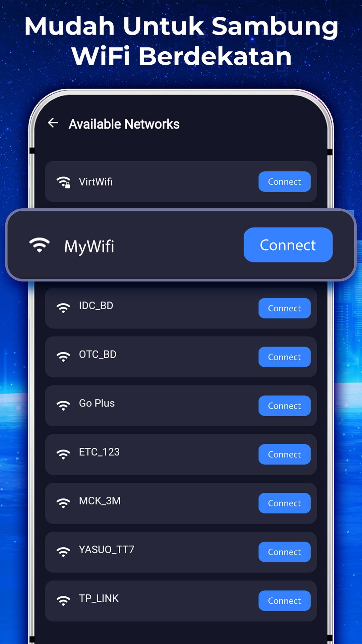Screen dimensions: 362x644
Task: Connect to the Go Plus network
Action: (x=285, y=406)
